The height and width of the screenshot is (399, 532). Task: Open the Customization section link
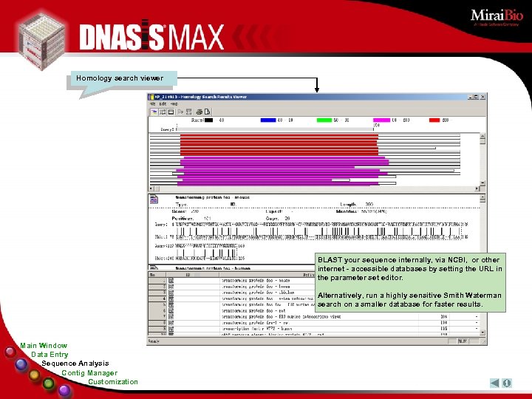point(113,382)
